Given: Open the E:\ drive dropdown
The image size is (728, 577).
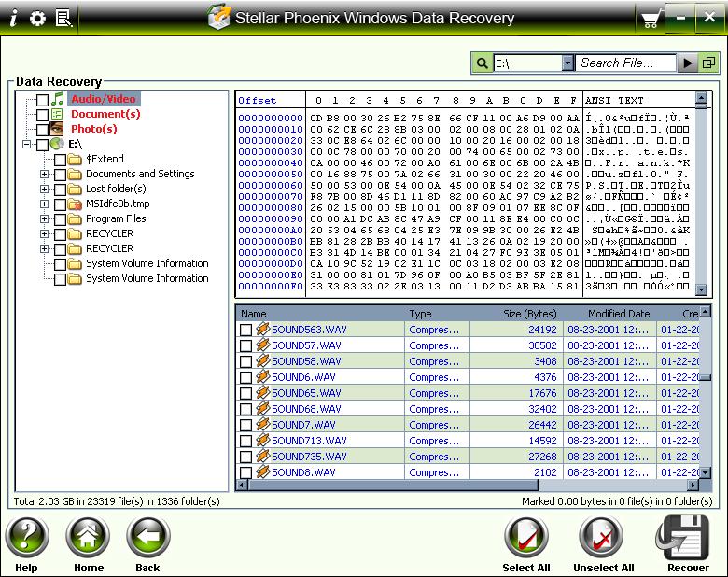Looking at the screenshot, I should (567, 63).
